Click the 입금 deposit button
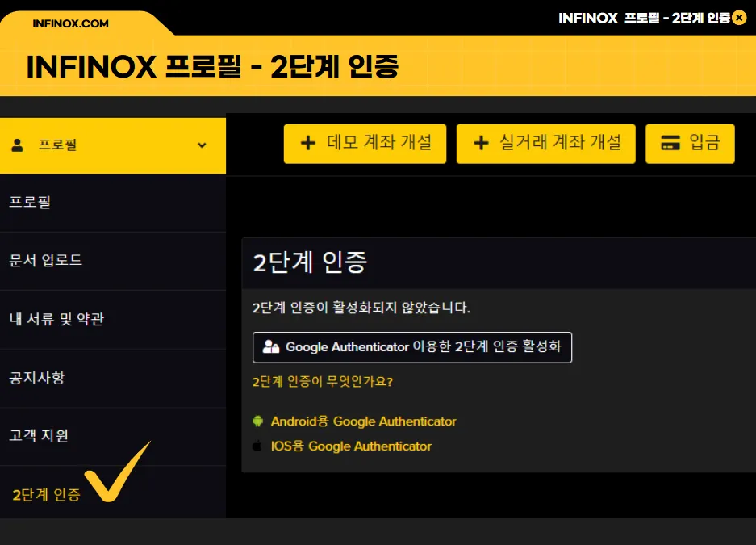 [x=690, y=144]
